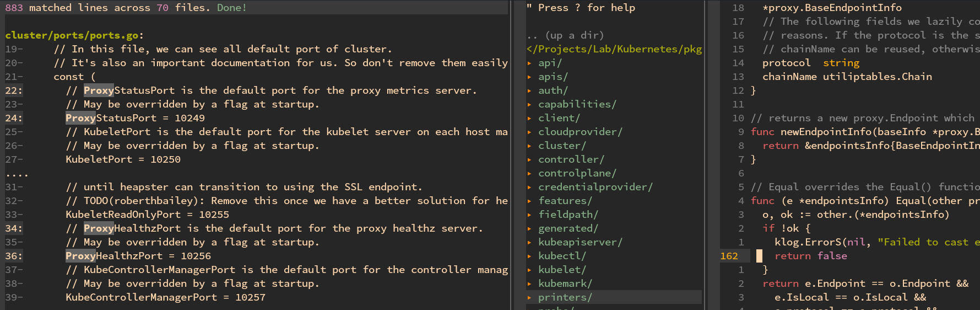Click the 'const (' line in results

click(74, 77)
